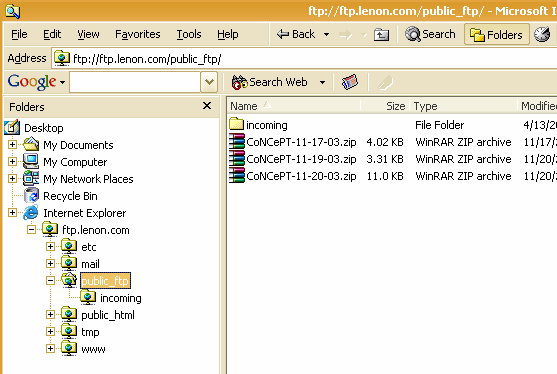Viewport: 557px width, 374px height.
Task: Select the highlighted public_ftp tree item
Action: (x=106, y=281)
